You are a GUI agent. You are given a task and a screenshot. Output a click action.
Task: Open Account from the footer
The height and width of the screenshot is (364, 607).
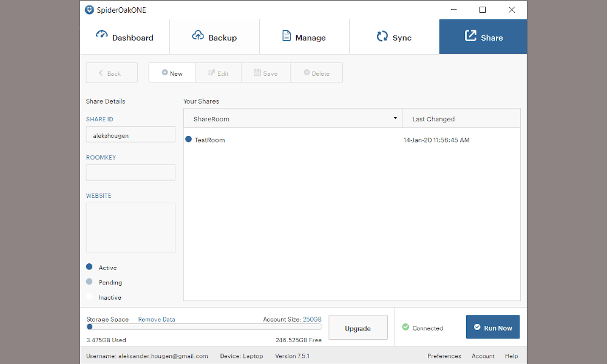pyautogui.click(x=483, y=356)
